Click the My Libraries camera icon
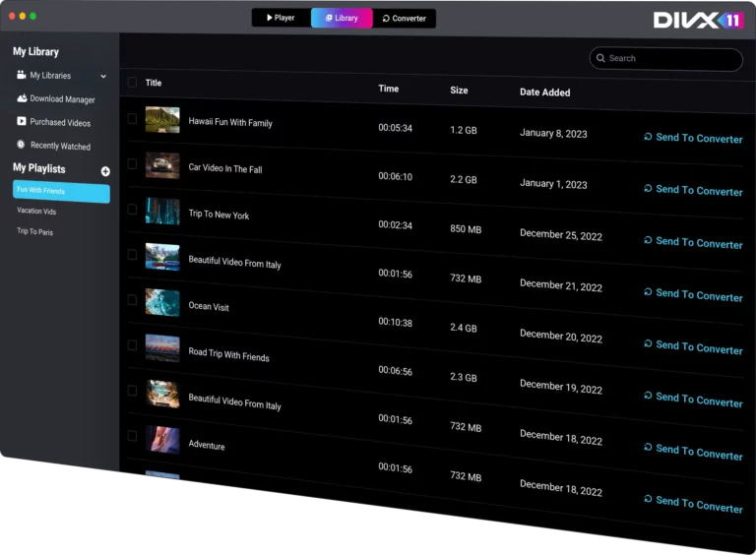756x555 pixels. pyautogui.click(x=22, y=75)
